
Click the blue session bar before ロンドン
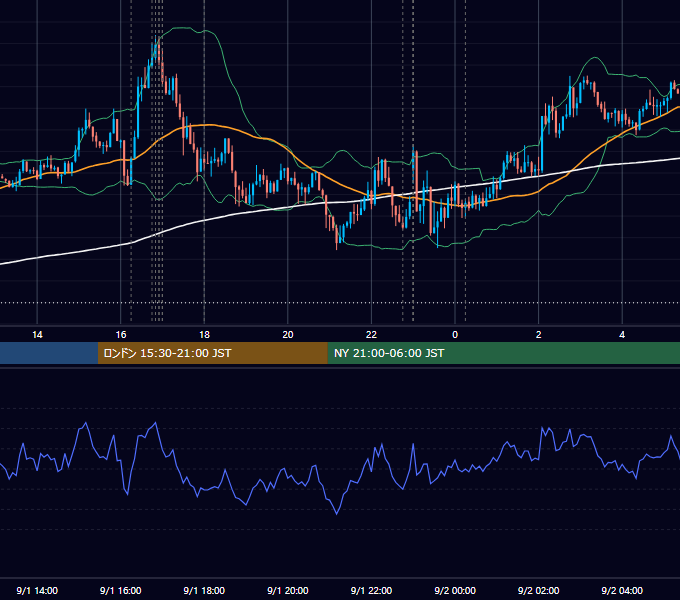(x=49, y=353)
